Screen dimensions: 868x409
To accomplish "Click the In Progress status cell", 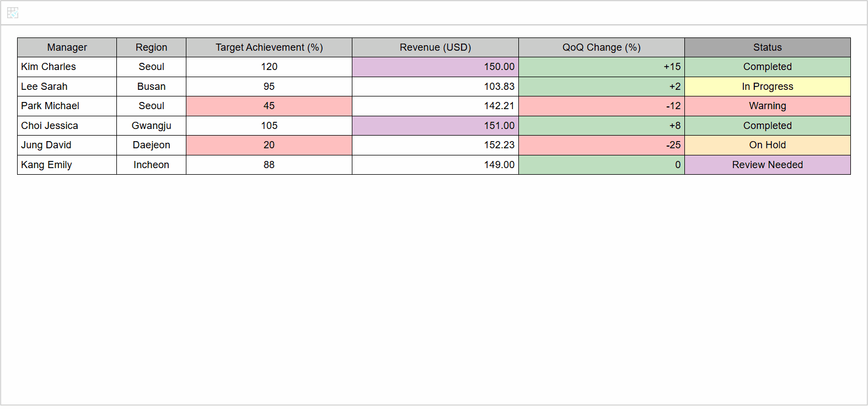I will coord(768,87).
